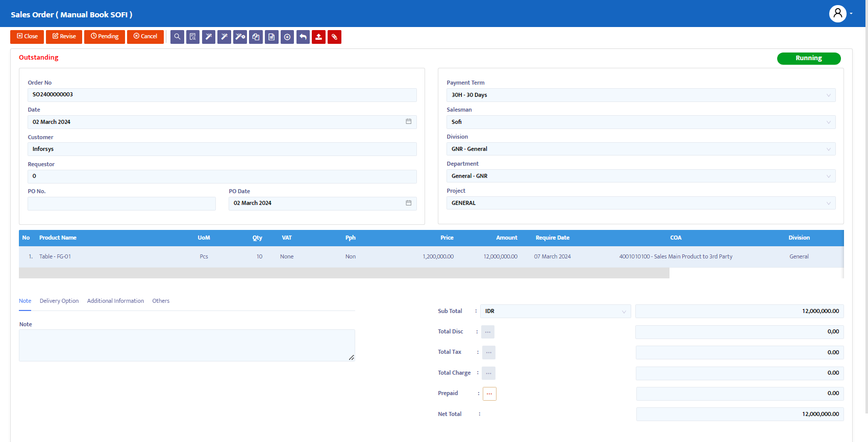
Task: Expand the Division dropdown
Action: (641, 149)
